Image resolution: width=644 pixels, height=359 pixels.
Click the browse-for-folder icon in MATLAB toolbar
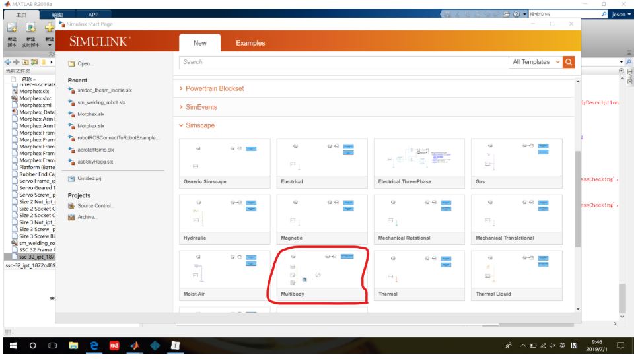(x=34, y=63)
